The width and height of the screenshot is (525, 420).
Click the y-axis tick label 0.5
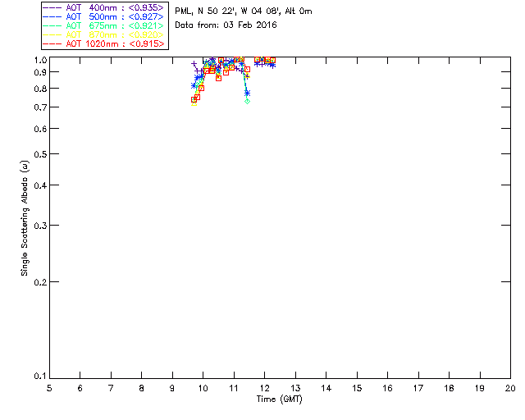point(38,154)
